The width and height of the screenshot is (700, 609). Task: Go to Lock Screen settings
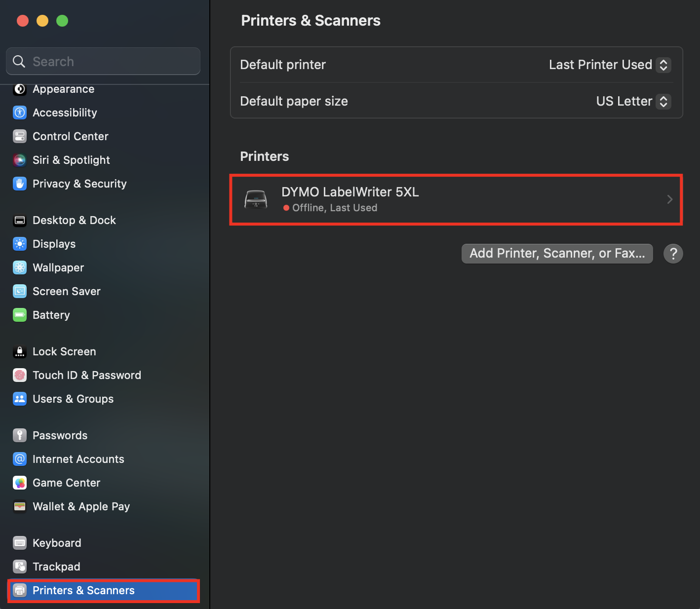coord(64,351)
